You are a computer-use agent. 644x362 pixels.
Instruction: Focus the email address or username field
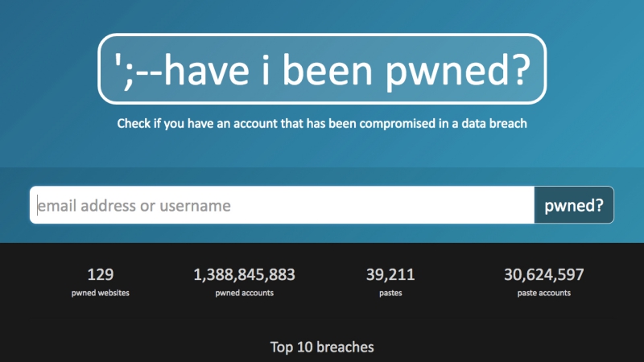tap(282, 206)
